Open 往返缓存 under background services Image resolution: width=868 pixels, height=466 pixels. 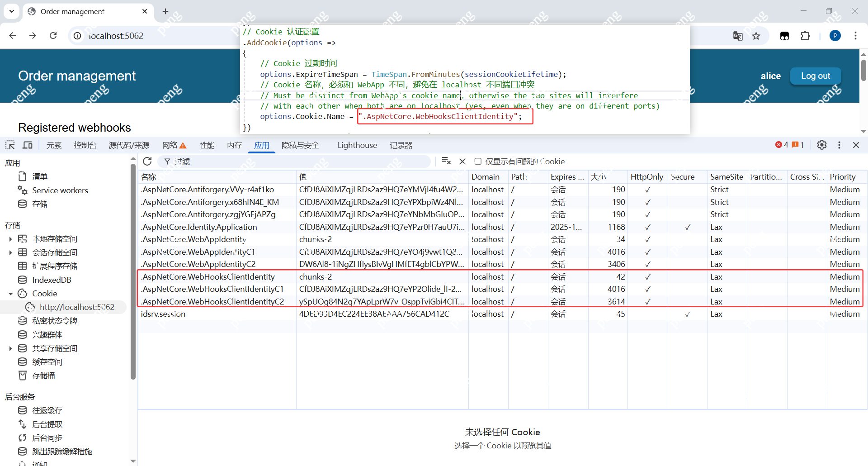coord(47,410)
